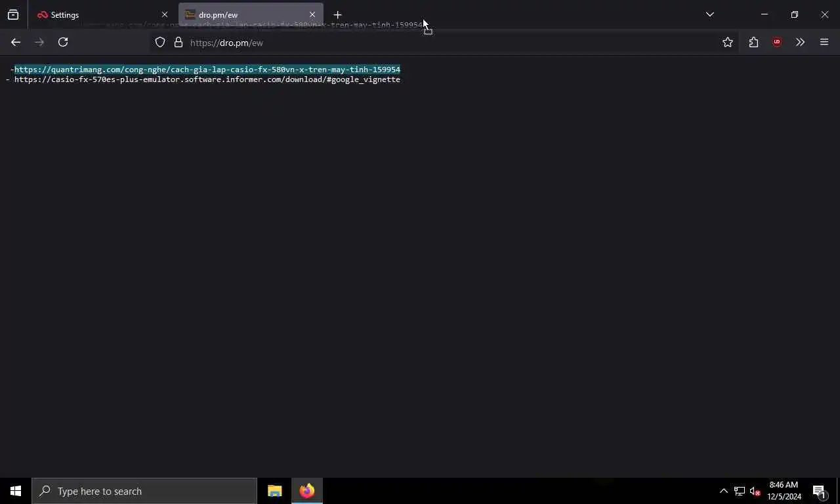The width and height of the screenshot is (840, 504).
Task: Open tracking protection shield panel
Action: tap(160, 42)
